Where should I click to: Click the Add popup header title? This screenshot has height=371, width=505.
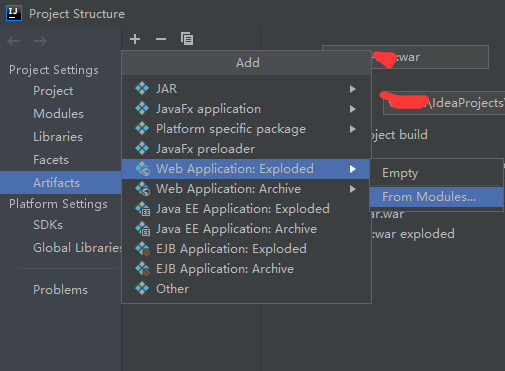(x=247, y=63)
